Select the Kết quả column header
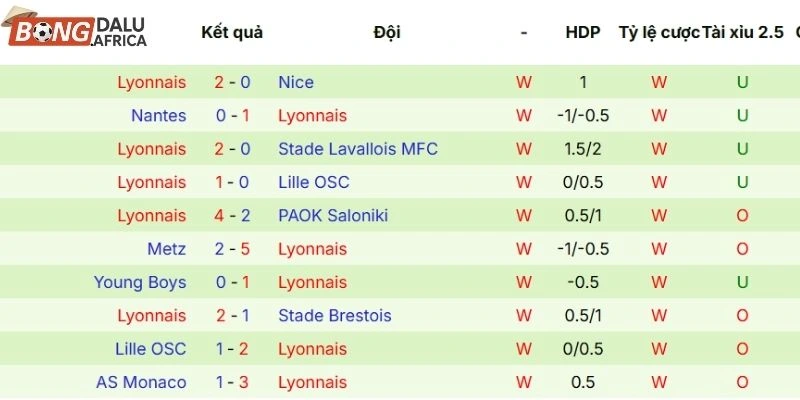Screen dimensions: 800x400 (x=232, y=32)
